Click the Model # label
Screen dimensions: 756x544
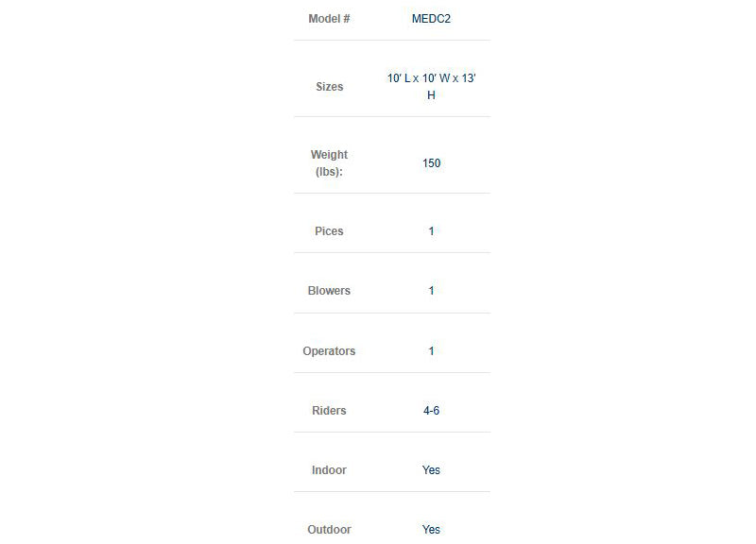[x=329, y=19]
